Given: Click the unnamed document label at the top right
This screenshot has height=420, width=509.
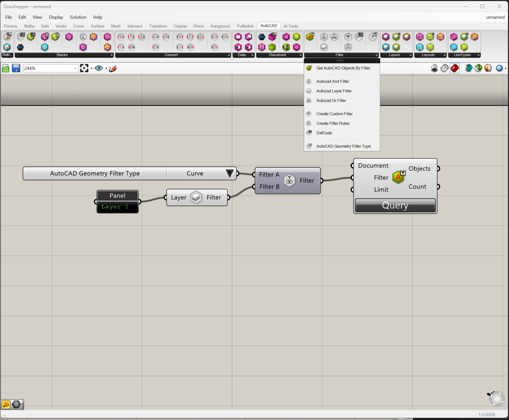Looking at the screenshot, I should pyautogui.click(x=495, y=17).
